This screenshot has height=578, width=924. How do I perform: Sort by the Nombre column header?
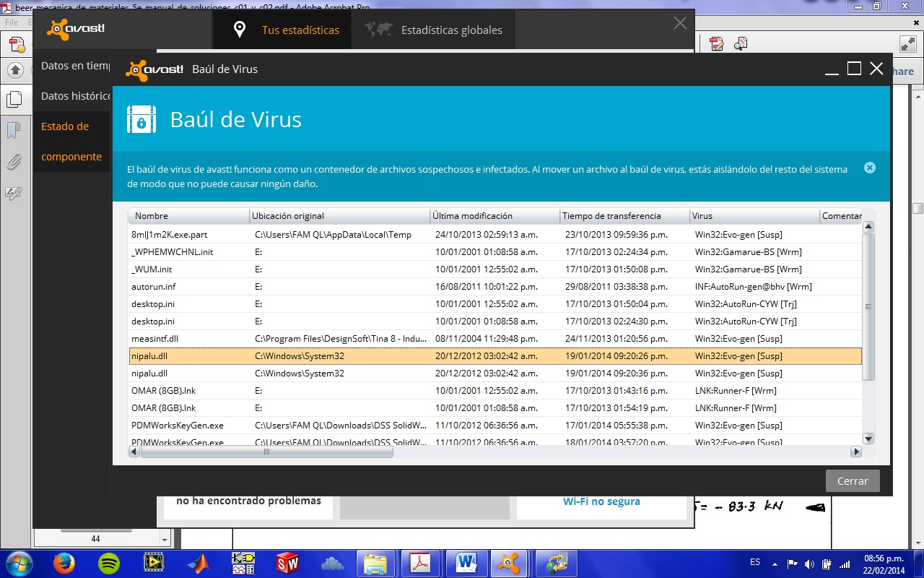(x=188, y=216)
